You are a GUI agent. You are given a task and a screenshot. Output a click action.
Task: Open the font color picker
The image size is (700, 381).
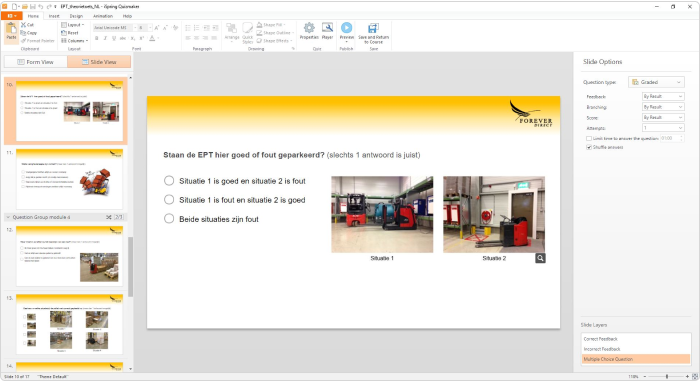point(153,39)
